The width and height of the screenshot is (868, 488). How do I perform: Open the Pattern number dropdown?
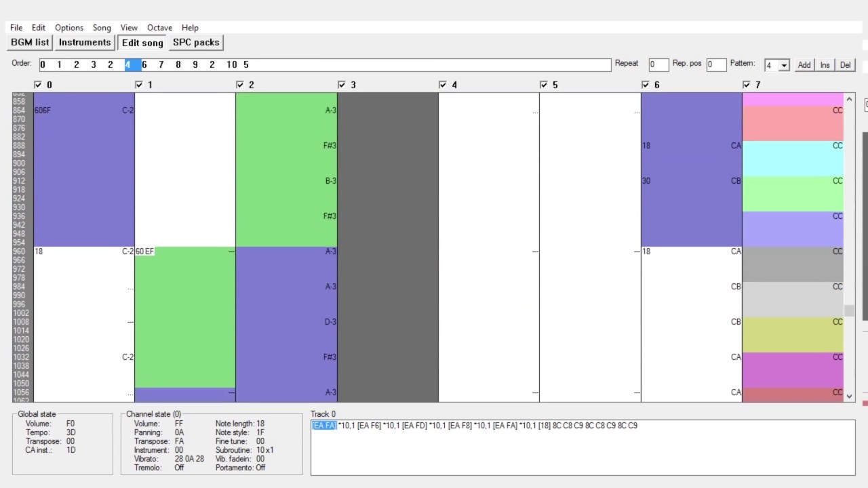click(x=784, y=65)
